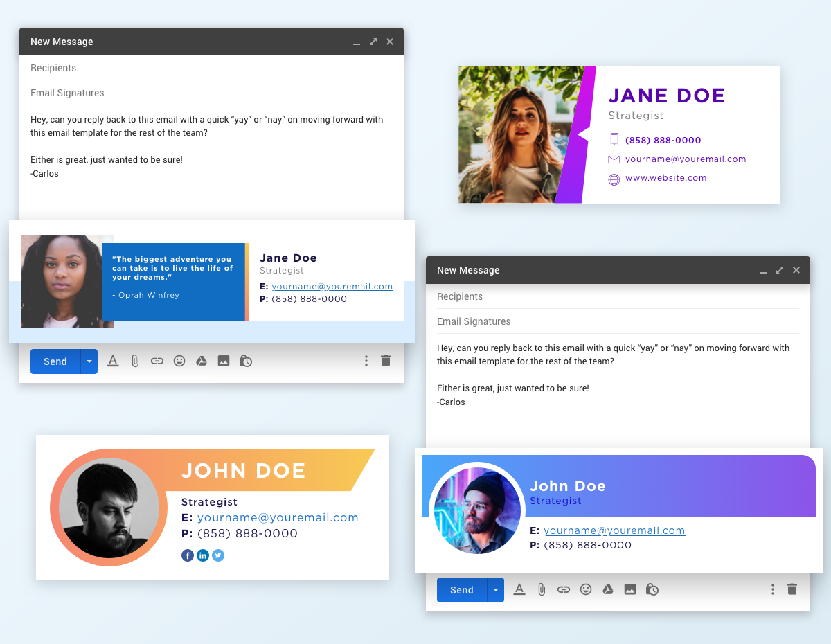This screenshot has width=831, height=644.
Task: Insert emoji in lower-right message window
Action: pos(586,589)
